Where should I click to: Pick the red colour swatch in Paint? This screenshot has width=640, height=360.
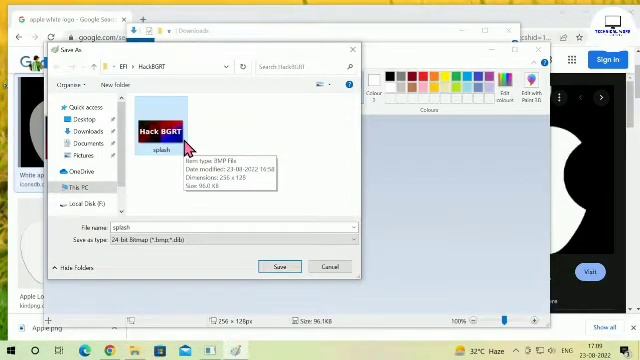point(423,76)
